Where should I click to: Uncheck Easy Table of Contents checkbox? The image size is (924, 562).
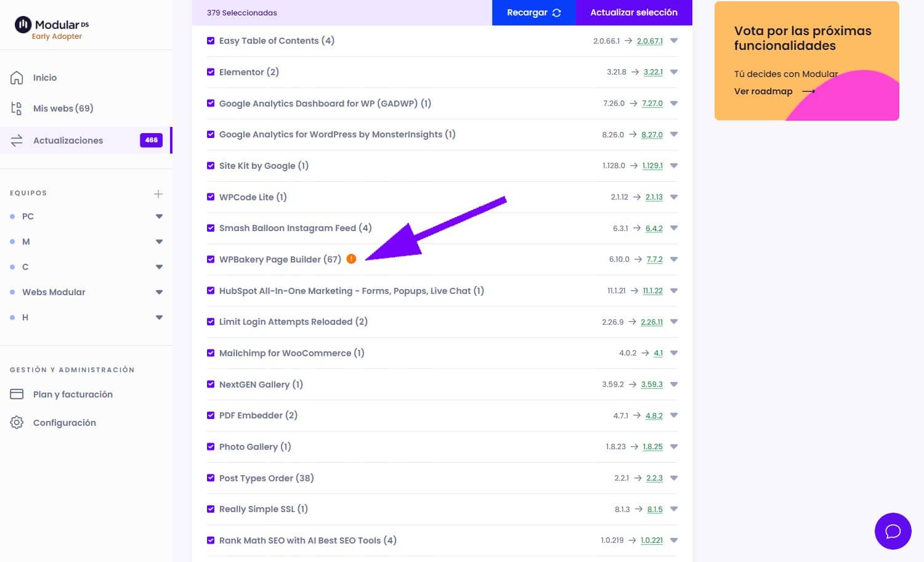click(211, 41)
